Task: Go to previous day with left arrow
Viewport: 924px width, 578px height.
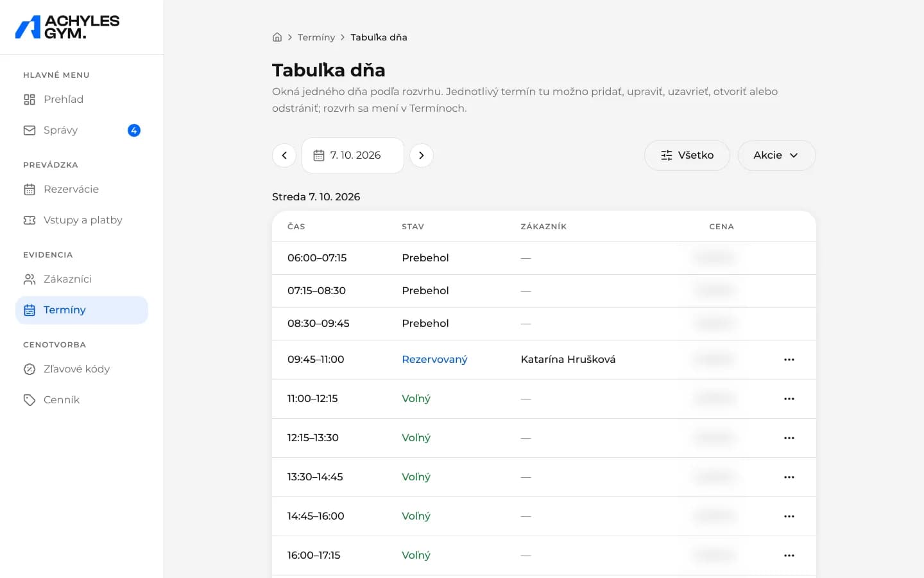Action: pos(284,155)
